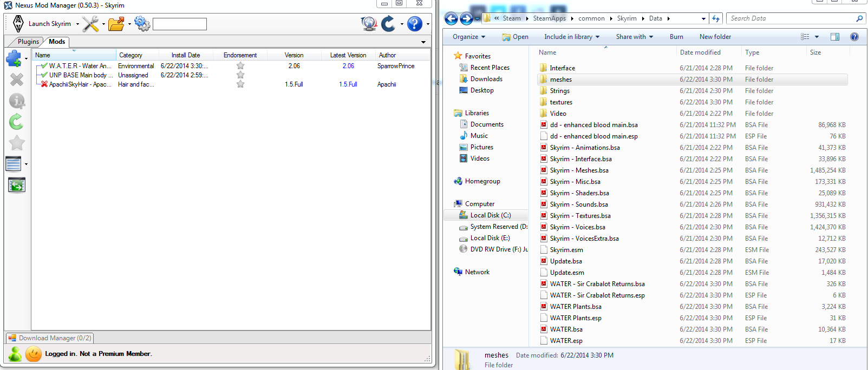Click the dark blue check-for-updates arrow icon

tap(388, 24)
